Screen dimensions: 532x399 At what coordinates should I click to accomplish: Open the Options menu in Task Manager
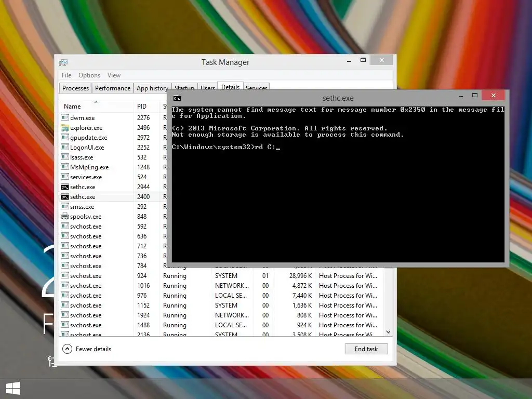[x=89, y=75]
